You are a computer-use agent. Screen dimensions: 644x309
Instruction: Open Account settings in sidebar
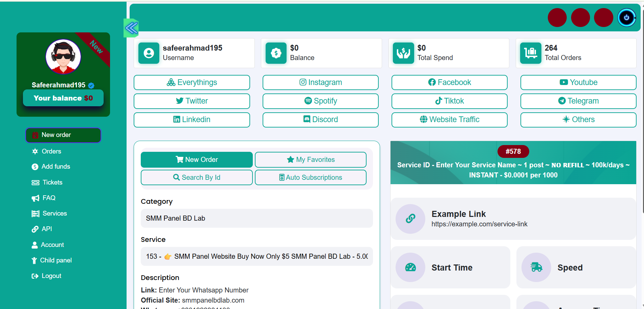pyautogui.click(x=48, y=245)
